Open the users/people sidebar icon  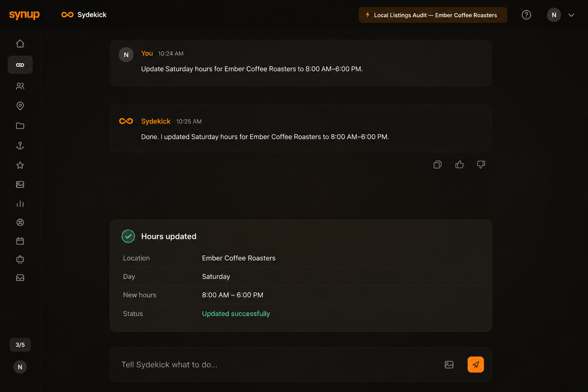[20, 86]
